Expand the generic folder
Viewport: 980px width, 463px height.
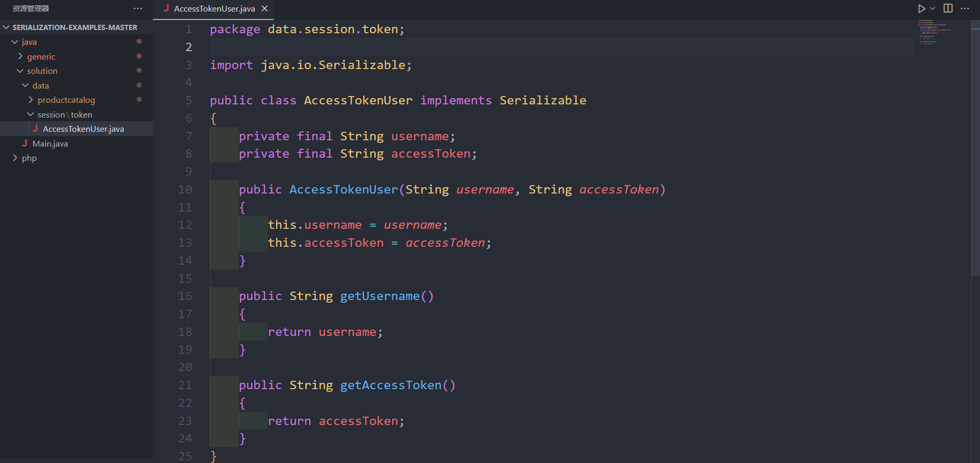coord(41,56)
